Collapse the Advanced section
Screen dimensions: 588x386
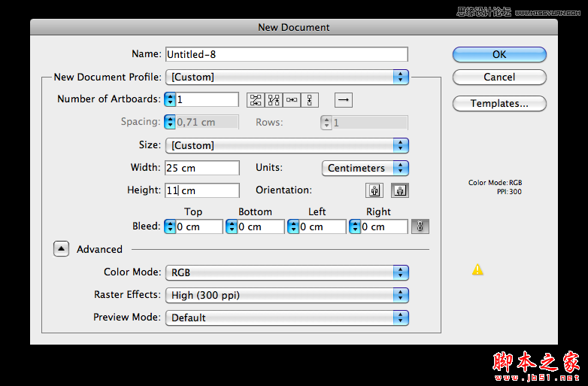coord(62,249)
